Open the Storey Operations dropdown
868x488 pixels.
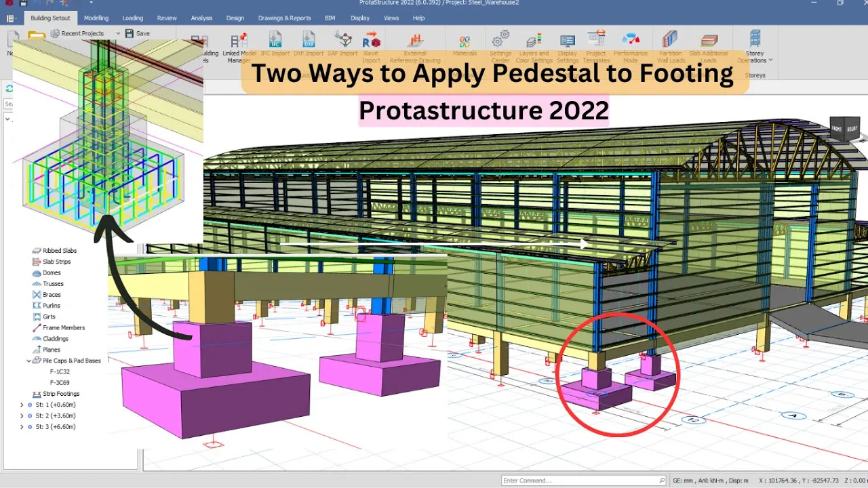[x=755, y=47]
